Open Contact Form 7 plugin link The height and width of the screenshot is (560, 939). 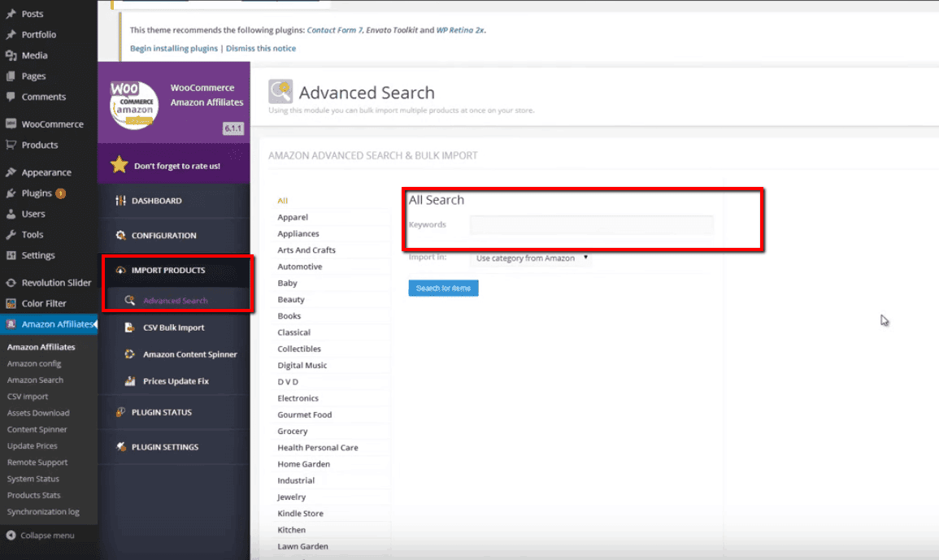click(335, 30)
